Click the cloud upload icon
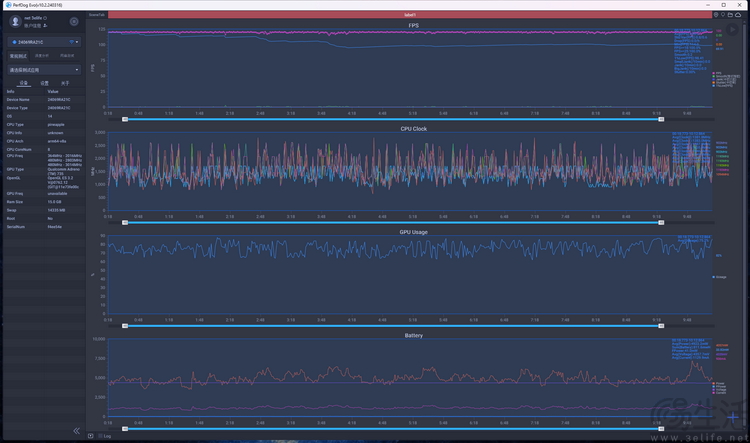 738,15
